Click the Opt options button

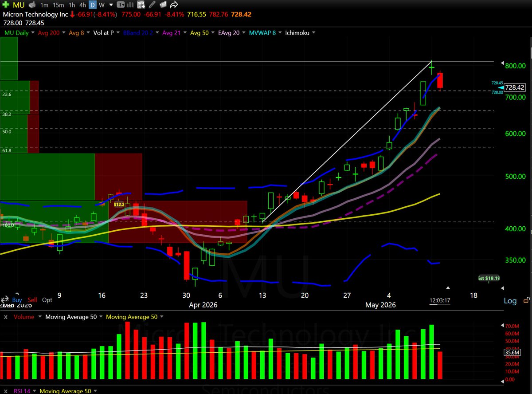pyautogui.click(x=47, y=300)
